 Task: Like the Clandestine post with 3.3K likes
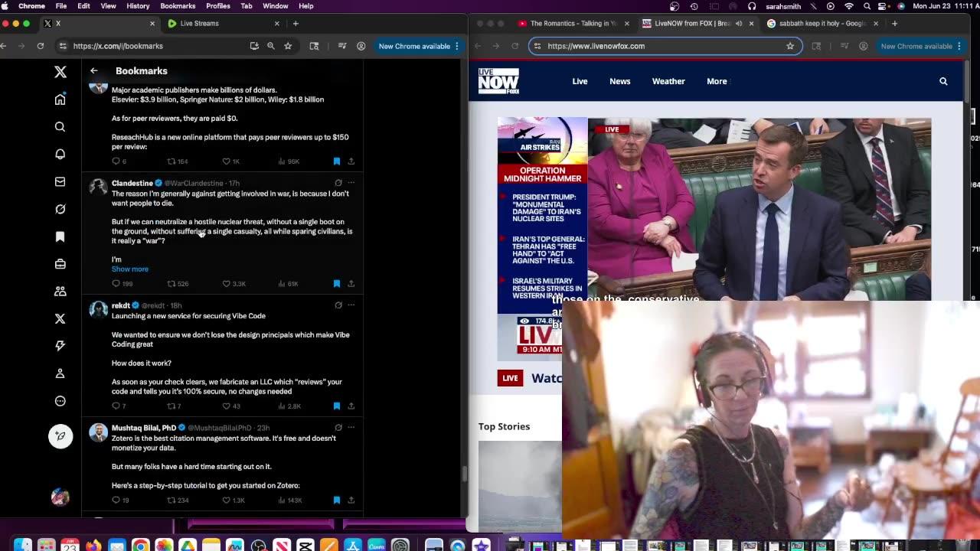(x=227, y=284)
